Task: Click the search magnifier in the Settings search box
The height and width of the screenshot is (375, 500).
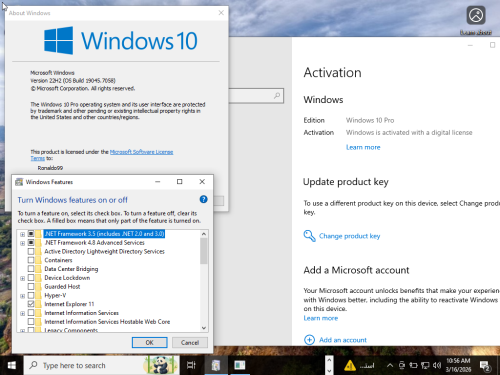Action: [x=277, y=96]
